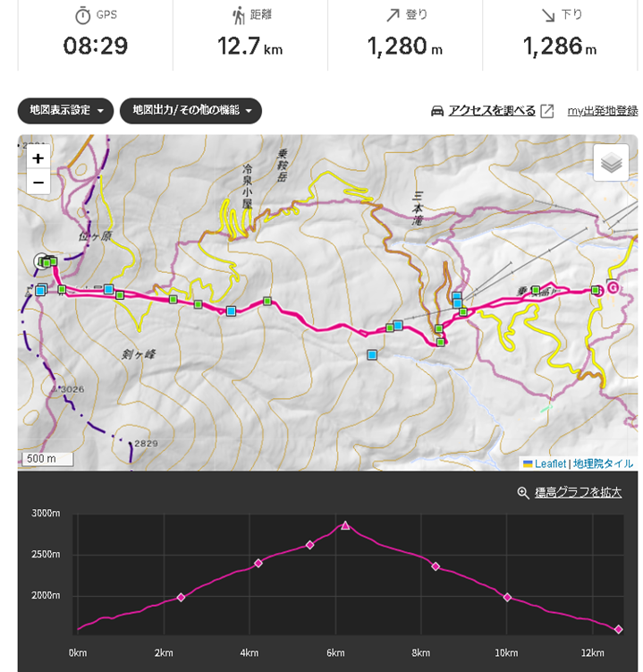Screen dimensions: 643x672
Task: Click the magnifier icon beside 標高グラフを拡大
Action: (523, 492)
